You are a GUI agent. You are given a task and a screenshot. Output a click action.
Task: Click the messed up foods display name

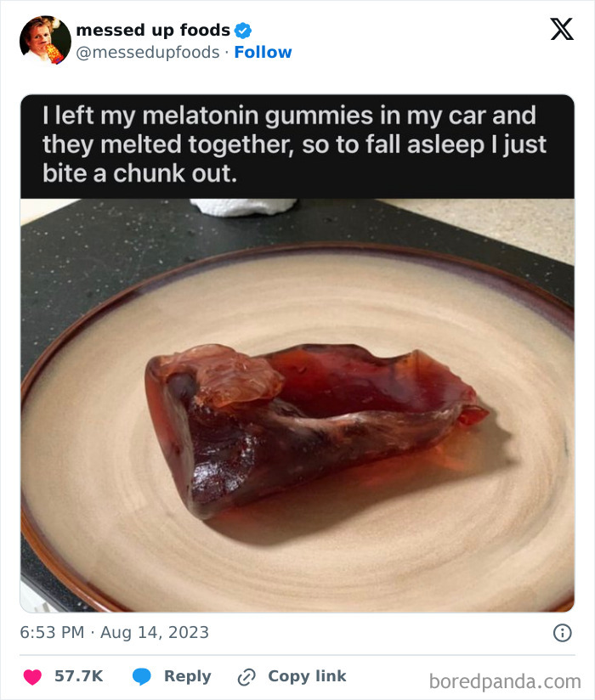pyautogui.click(x=153, y=31)
